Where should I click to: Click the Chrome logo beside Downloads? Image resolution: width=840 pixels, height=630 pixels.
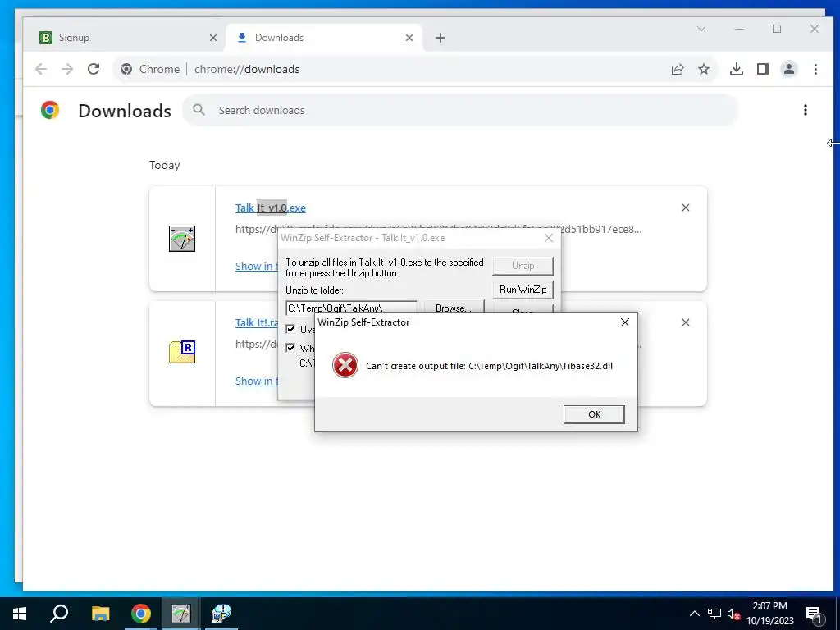click(50, 110)
